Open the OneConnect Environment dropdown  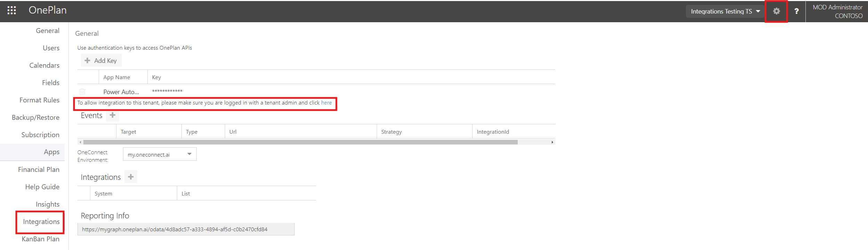tap(159, 154)
